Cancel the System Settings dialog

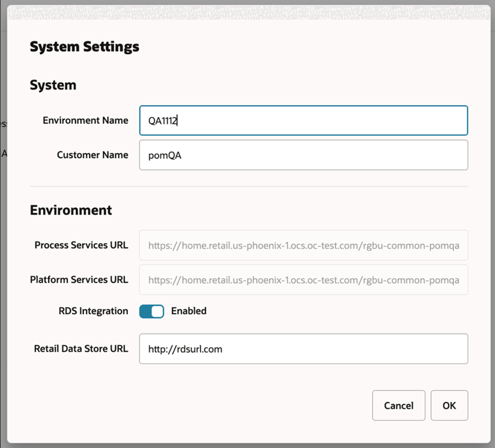click(398, 406)
